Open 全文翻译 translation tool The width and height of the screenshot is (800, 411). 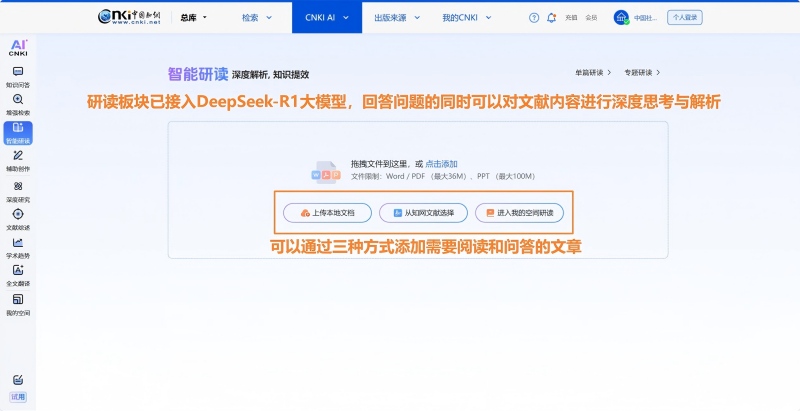(x=17, y=274)
